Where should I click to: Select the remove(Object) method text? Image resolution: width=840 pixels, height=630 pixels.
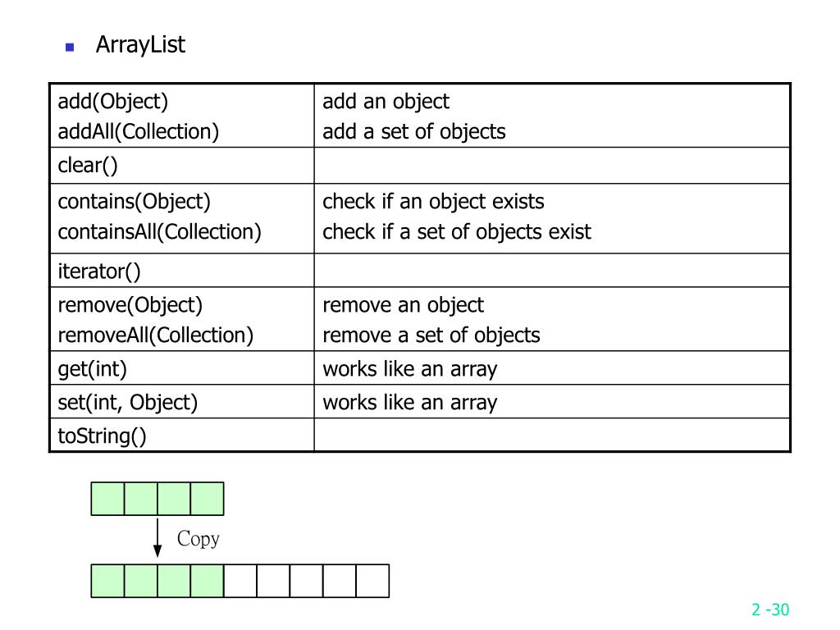(x=130, y=305)
